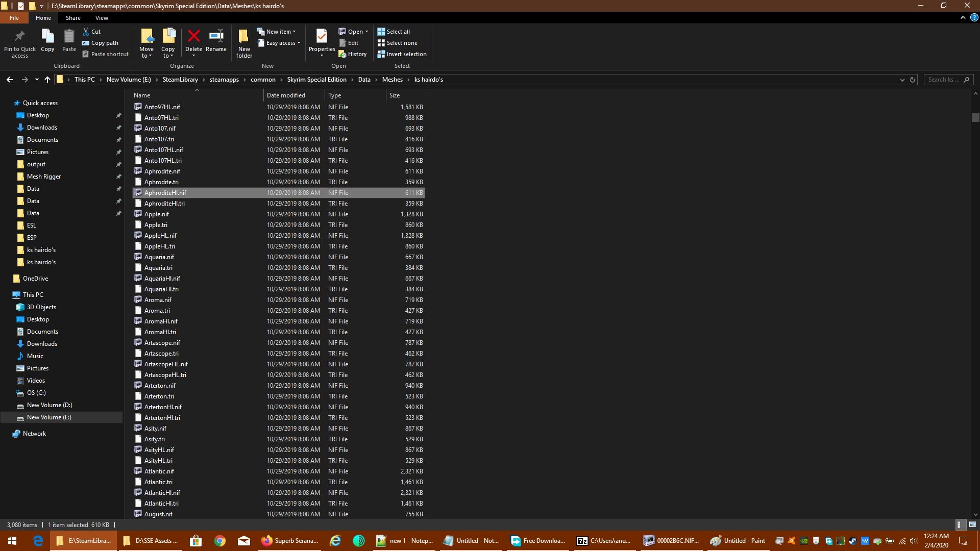
Task: Open the Open button dropdown arrow
Action: point(366,32)
